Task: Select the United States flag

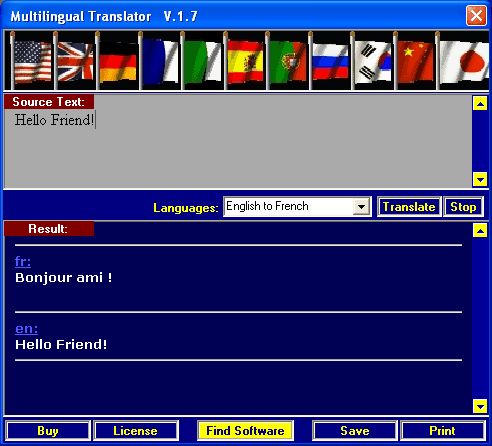Action: (x=33, y=61)
